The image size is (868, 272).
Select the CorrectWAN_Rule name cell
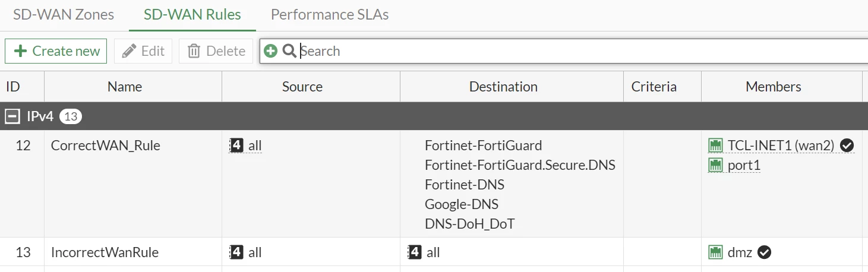(133, 184)
